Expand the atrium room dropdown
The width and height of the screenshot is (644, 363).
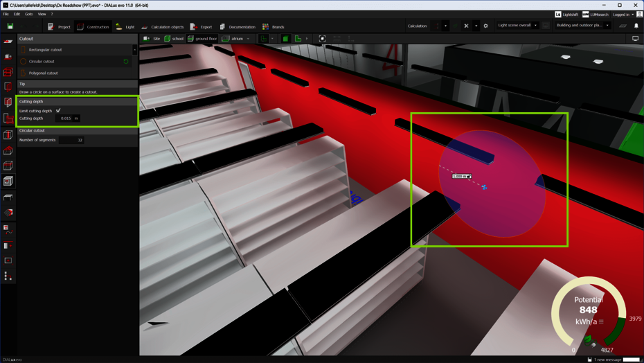coord(248,39)
